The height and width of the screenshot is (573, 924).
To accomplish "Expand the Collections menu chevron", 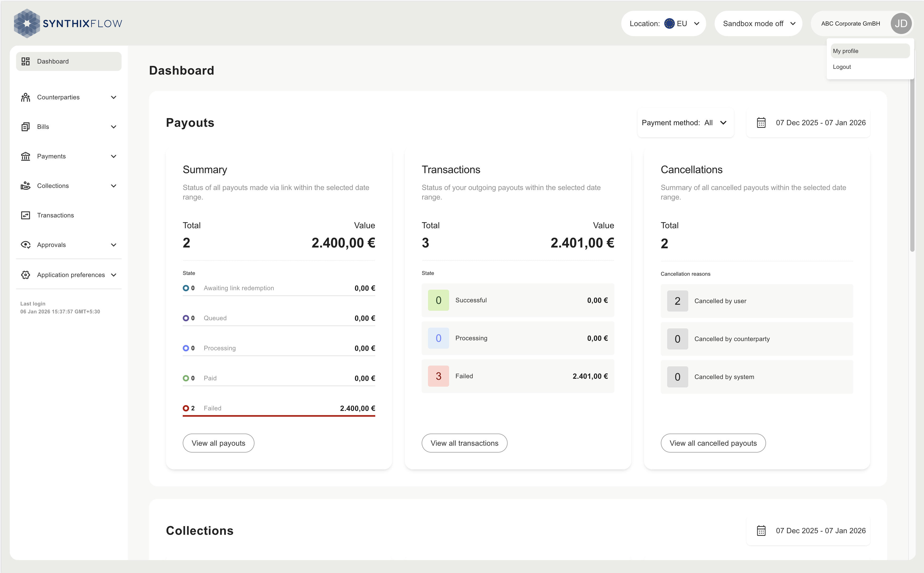I will [x=113, y=186].
